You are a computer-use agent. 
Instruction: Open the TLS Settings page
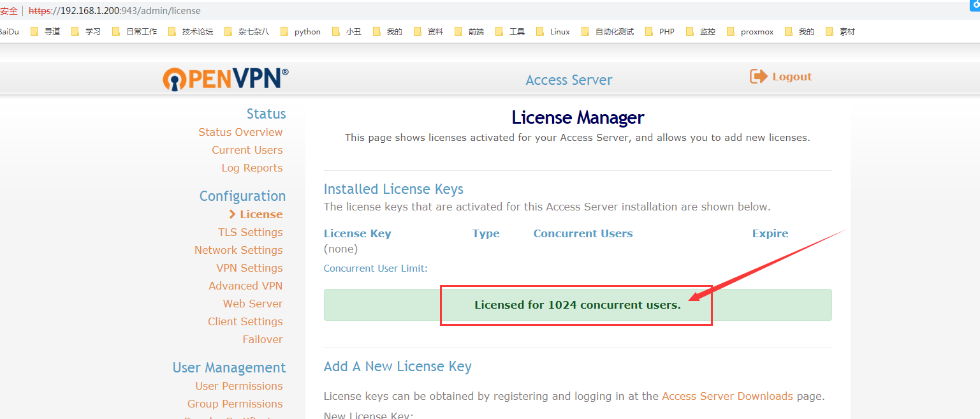coord(251,232)
